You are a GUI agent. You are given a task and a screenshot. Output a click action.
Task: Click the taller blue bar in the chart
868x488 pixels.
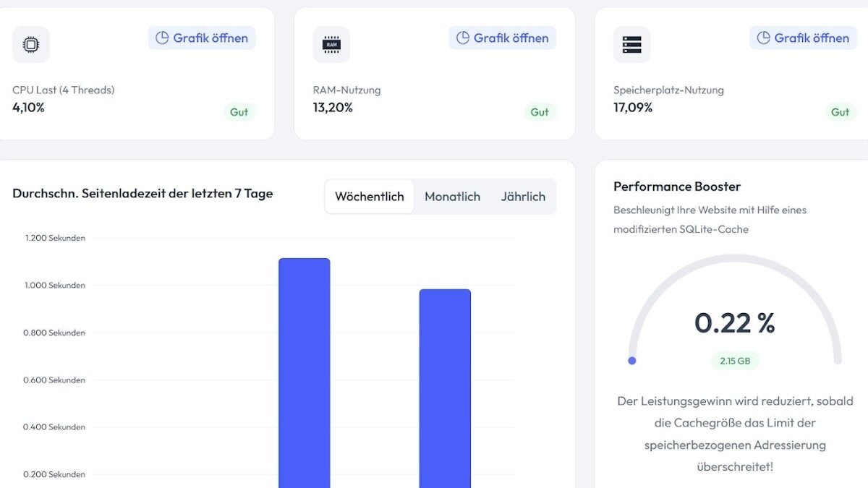(x=305, y=373)
